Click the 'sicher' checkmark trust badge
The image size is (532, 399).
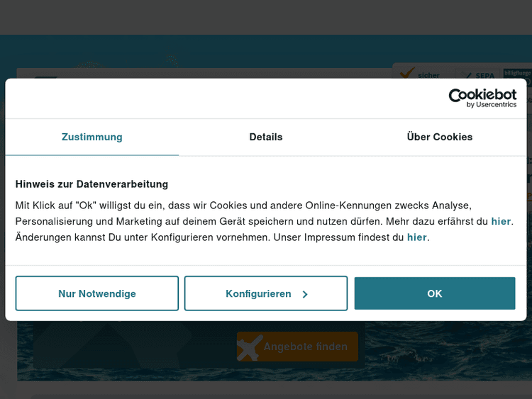(x=420, y=73)
